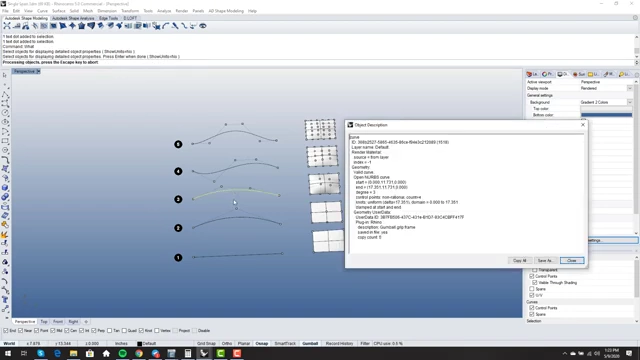Switch to the Edge Tools toolbar tab
The width and height of the screenshot is (640, 360).
109,18
